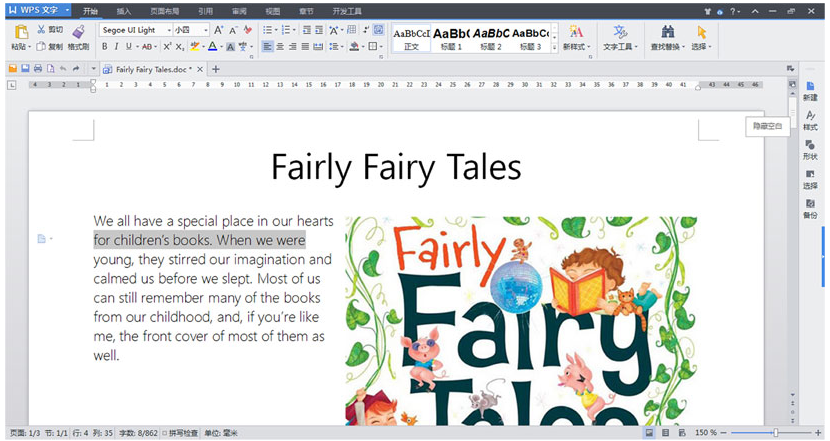Click the distributed alignment icon
Viewport: 830px width, 441px height.
[318, 47]
